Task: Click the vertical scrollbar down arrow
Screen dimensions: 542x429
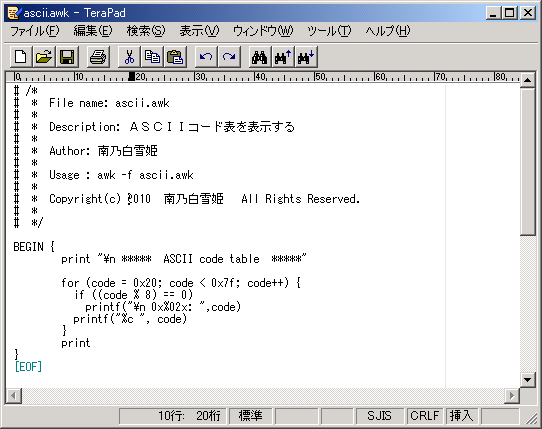Action: click(527, 380)
